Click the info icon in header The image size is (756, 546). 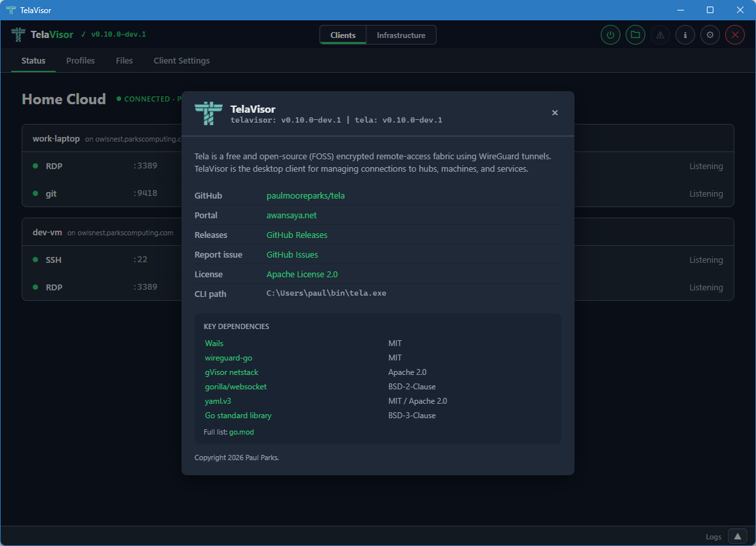685,35
